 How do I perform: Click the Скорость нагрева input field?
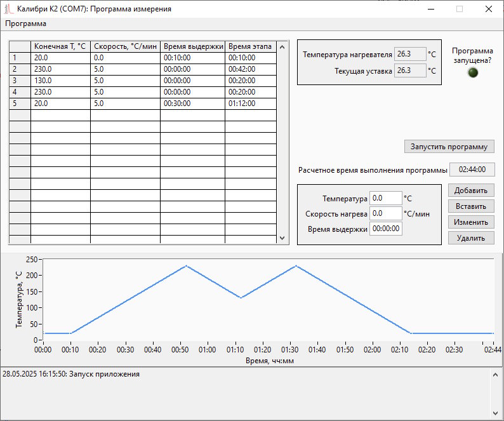(x=386, y=213)
